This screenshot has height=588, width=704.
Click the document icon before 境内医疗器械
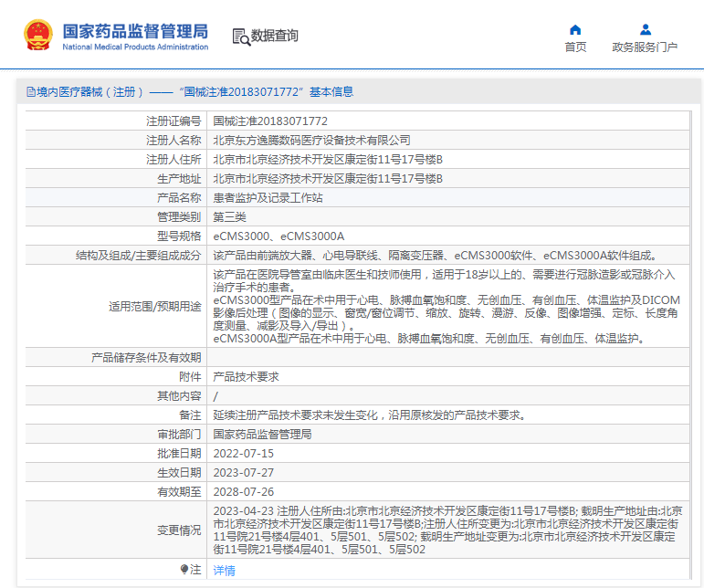[x=30, y=92]
